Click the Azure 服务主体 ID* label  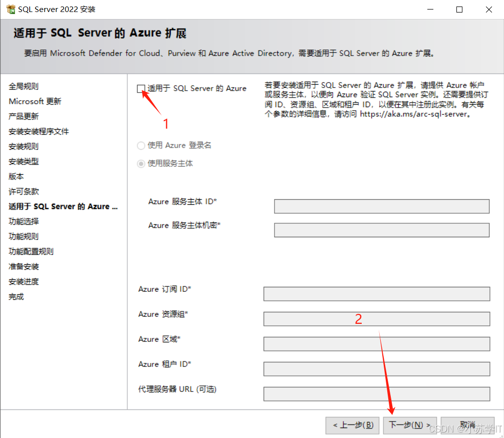[x=182, y=202]
